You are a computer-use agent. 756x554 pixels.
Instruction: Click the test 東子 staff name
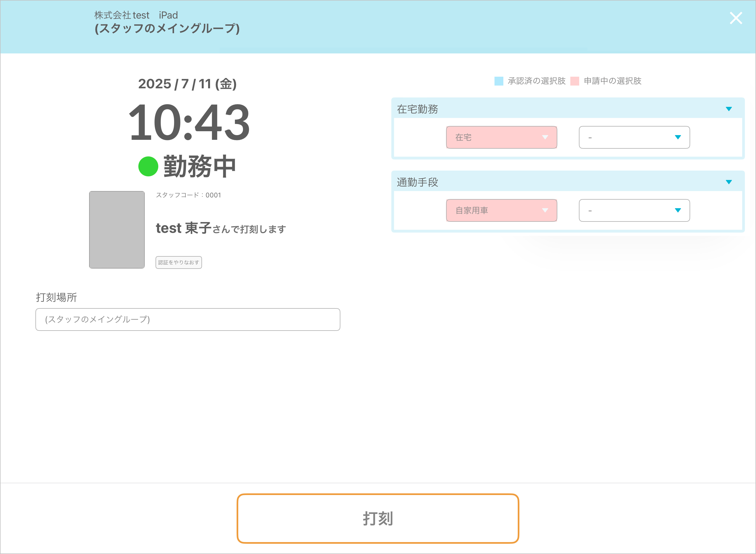(184, 228)
